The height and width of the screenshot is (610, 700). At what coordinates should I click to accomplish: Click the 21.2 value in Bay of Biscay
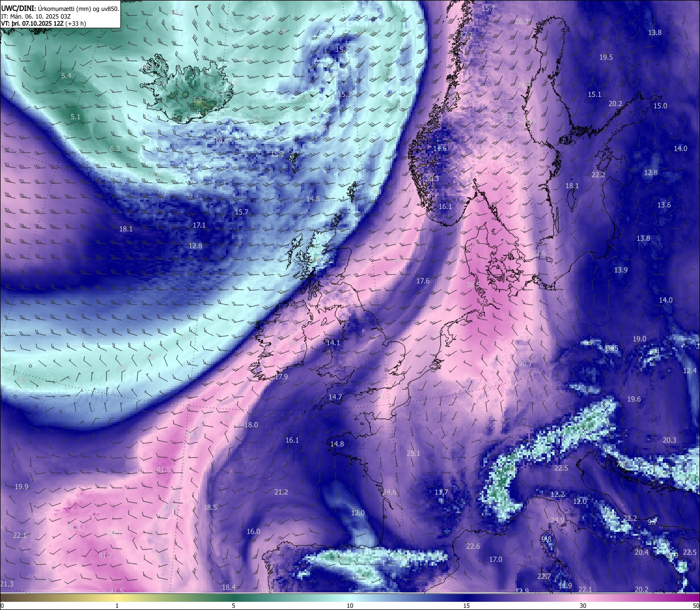281,492
